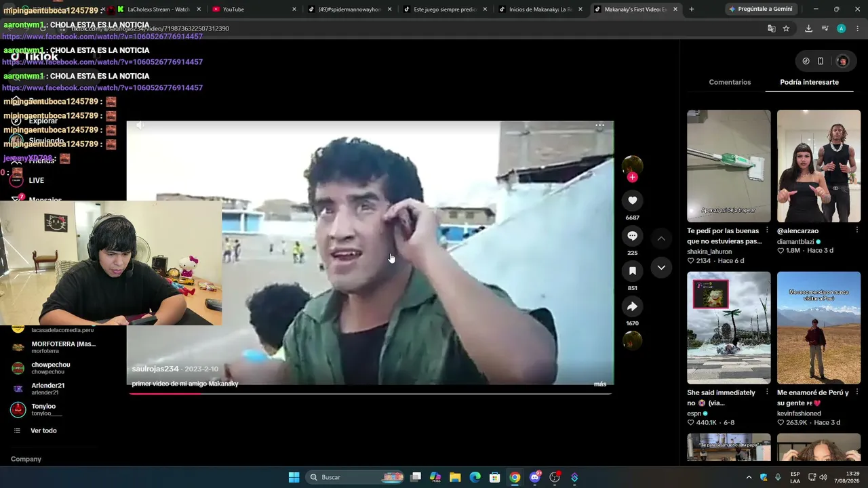Open MORFOTERRA account in sidebar

(54, 347)
